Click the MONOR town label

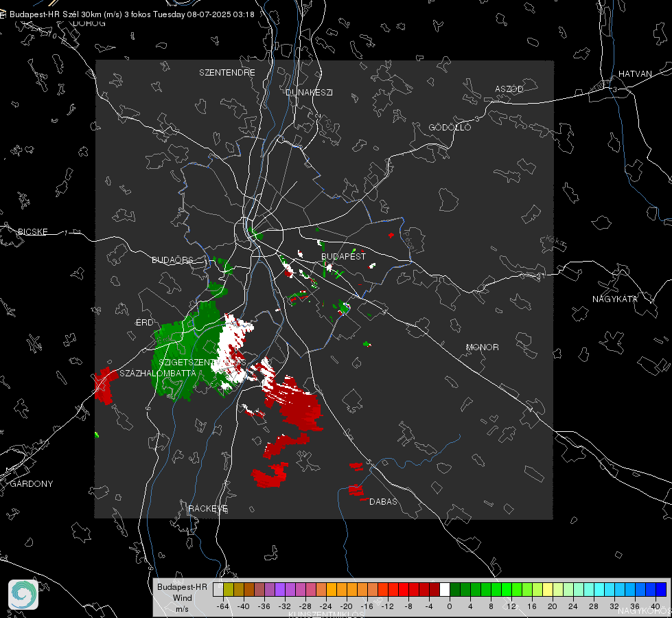pos(483,347)
